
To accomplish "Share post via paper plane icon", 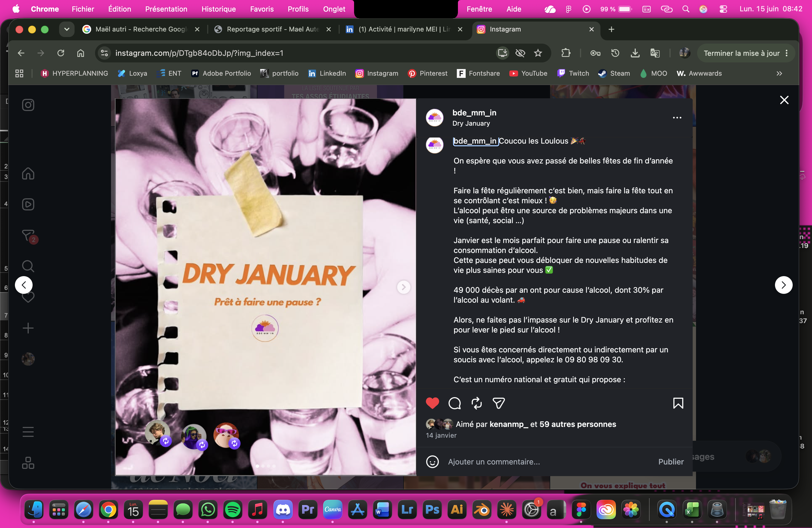I will pos(499,403).
